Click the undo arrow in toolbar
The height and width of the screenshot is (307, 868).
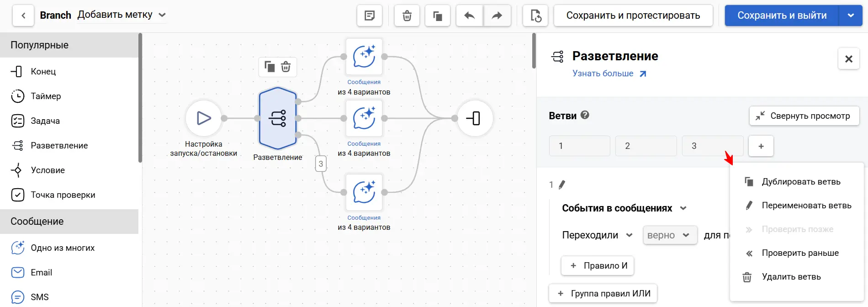pos(469,16)
